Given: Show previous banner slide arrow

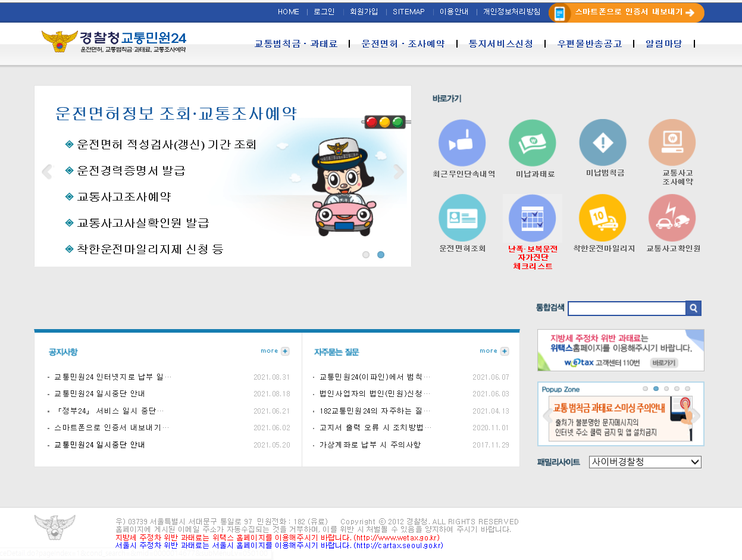Looking at the screenshot, I should click(46, 172).
